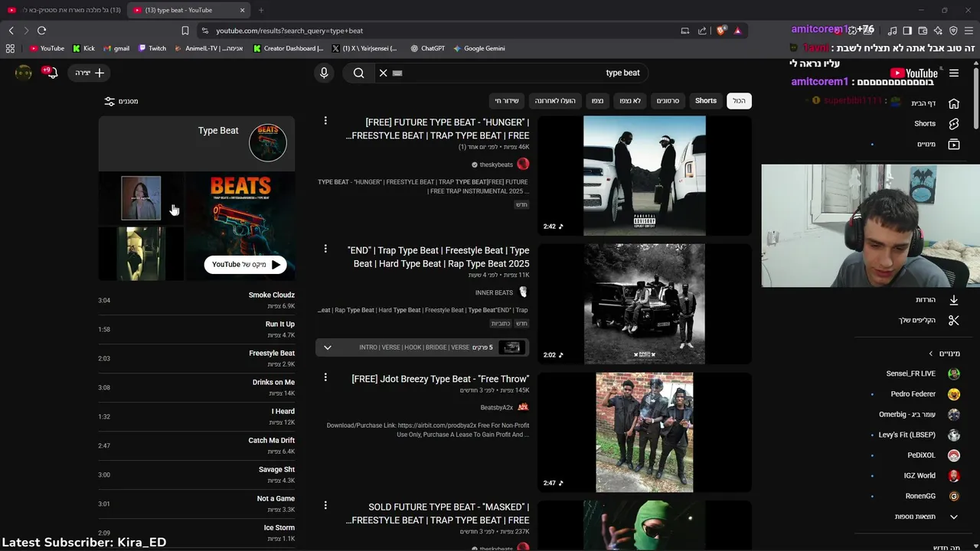Image resolution: width=980 pixels, height=551 pixels.
Task: Open Your clips scissors item
Action: [928, 320]
